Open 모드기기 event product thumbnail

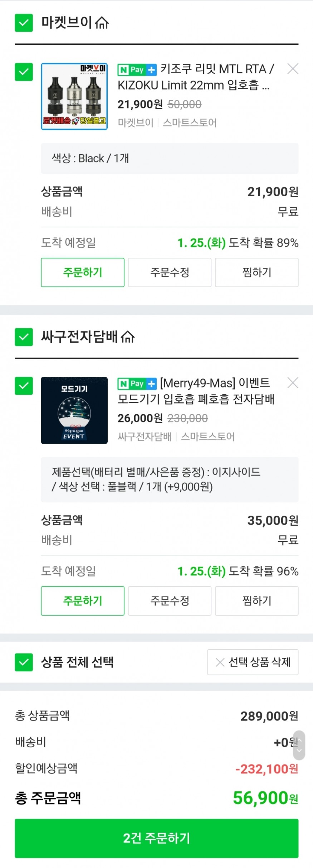click(x=74, y=410)
